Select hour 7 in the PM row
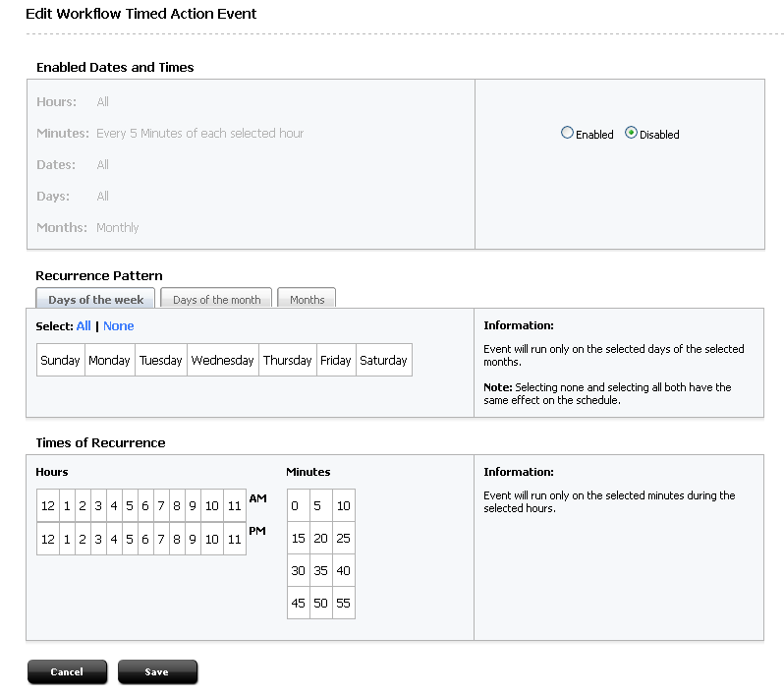This screenshot has height=696, width=784. (x=161, y=539)
